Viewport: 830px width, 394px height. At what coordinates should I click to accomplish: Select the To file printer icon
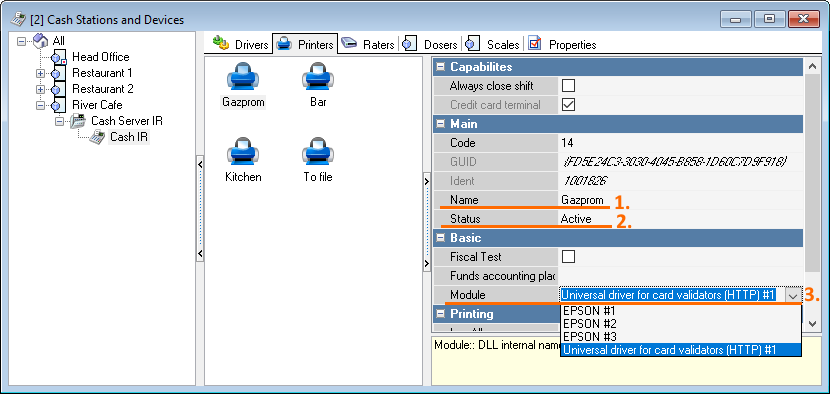pos(318,152)
